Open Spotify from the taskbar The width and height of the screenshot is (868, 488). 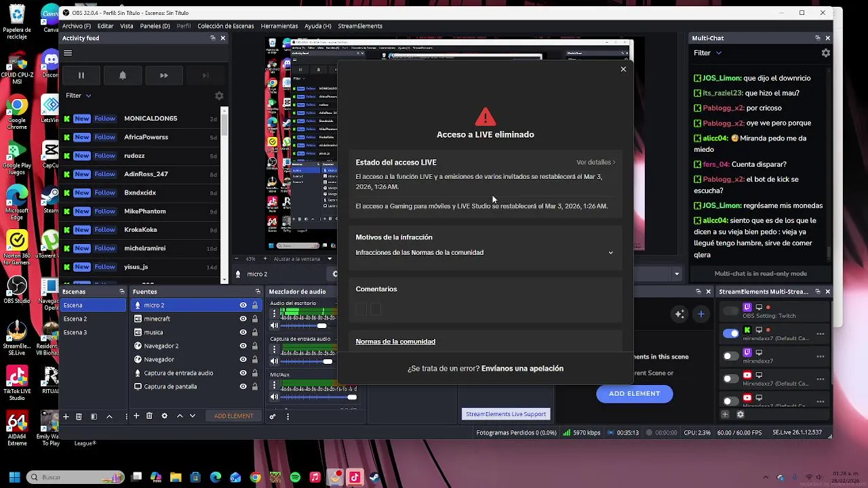pos(295,477)
